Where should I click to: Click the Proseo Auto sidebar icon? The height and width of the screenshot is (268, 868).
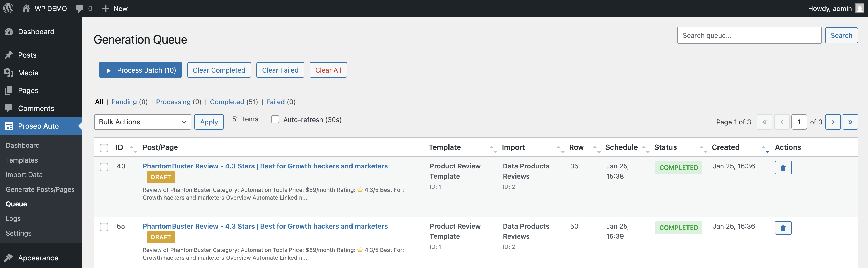[9, 125]
